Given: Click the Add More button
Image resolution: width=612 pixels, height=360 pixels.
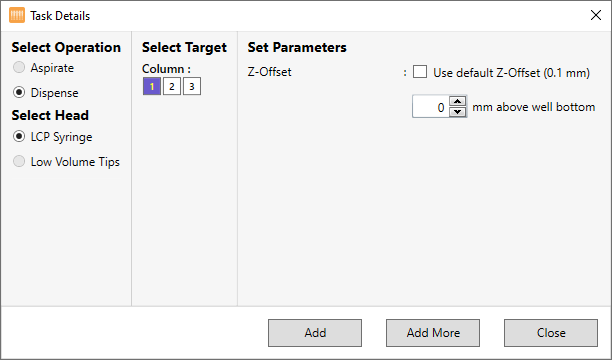Looking at the screenshot, I should (x=433, y=333).
